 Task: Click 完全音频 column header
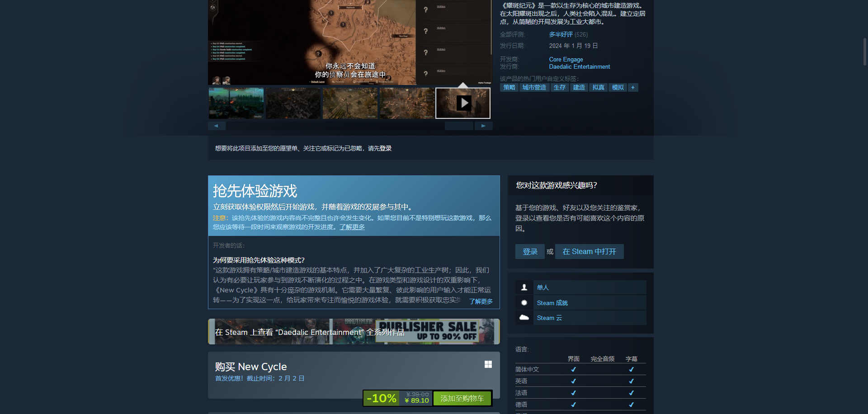[x=602, y=359]
